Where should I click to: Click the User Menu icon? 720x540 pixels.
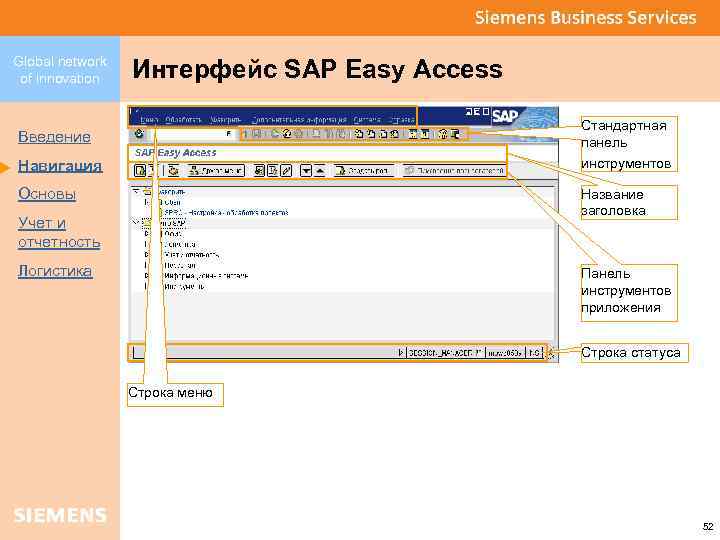pyautogui.click(x=140, y=171)
